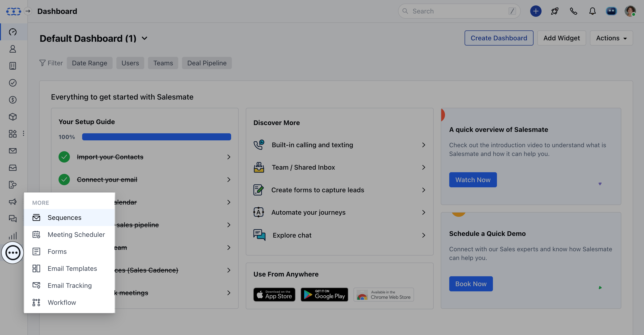Screen dimensions: 644x335
Task: Click the Filter funnel icon
Action: tap(42, 63)
